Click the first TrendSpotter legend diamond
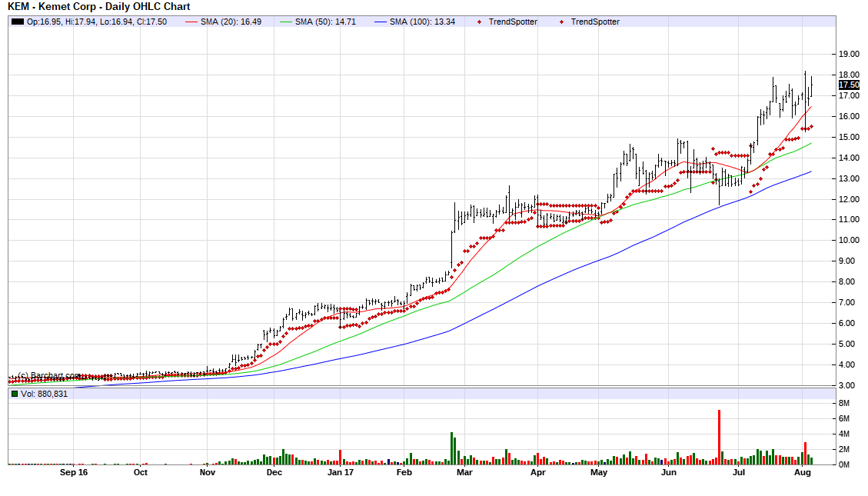868x496 pixels. [x=480, y=22]
